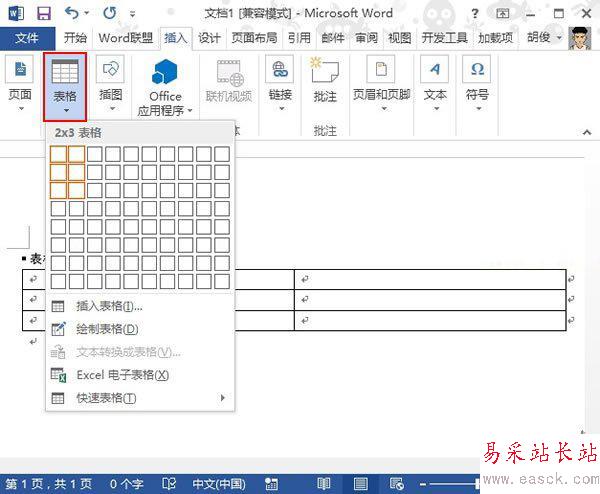The height and width of the screenshot is (494, 600).
Task: Click the proofing check book icon
Action: (x=169, y=484)
